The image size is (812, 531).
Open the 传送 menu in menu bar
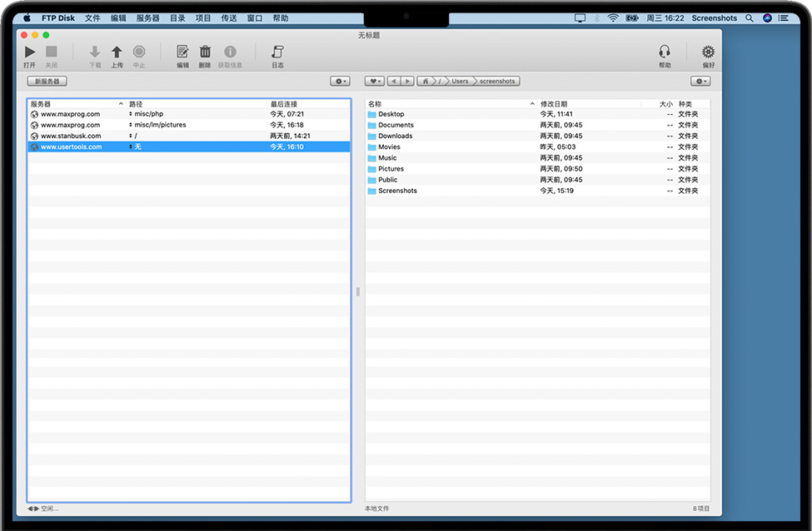point(229,17)
